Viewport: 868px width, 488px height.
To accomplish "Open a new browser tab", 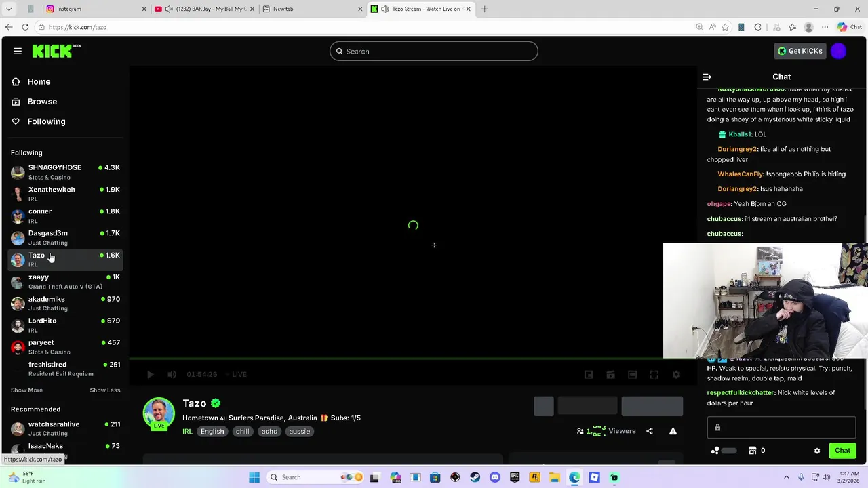I will pos(484,9).
